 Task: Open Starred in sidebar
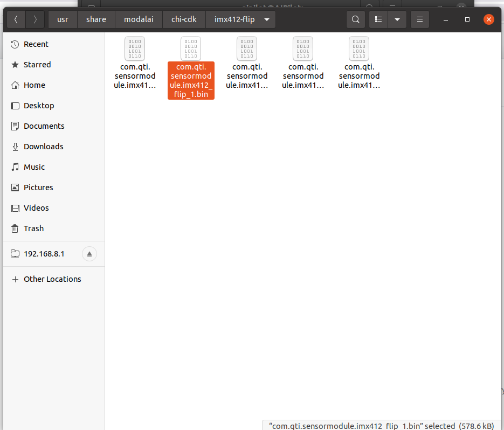(x=37, y=65)
